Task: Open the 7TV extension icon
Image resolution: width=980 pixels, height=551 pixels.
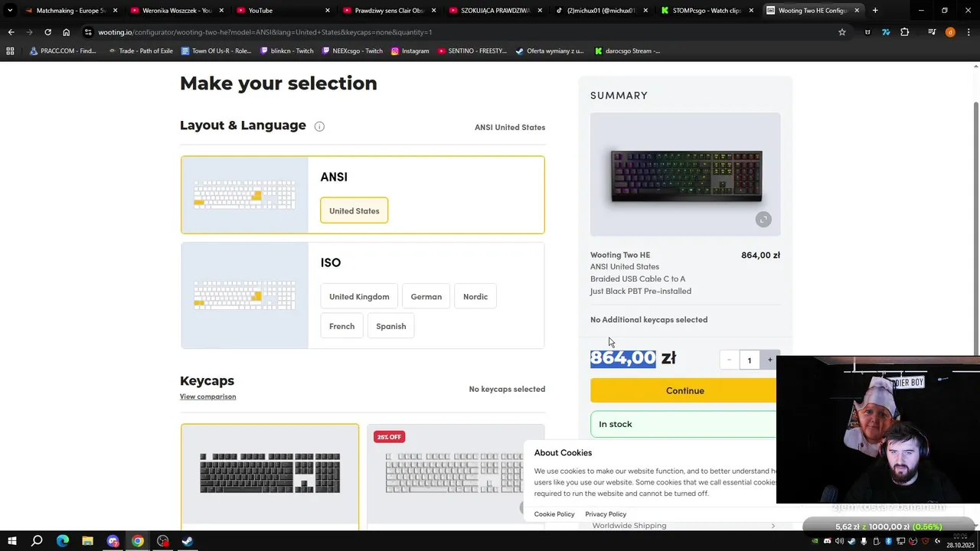Action: [886, 32]
